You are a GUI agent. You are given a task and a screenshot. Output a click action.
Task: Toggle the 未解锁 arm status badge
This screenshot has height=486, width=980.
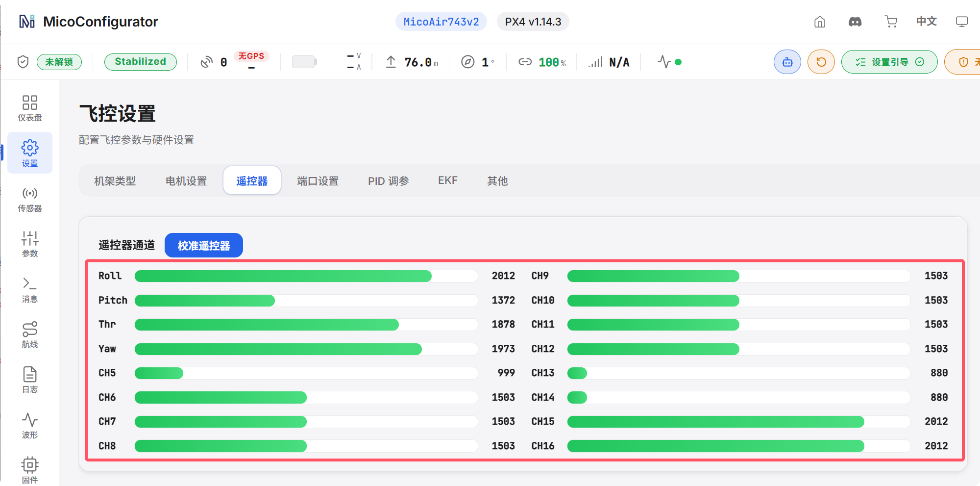[59, 62]
